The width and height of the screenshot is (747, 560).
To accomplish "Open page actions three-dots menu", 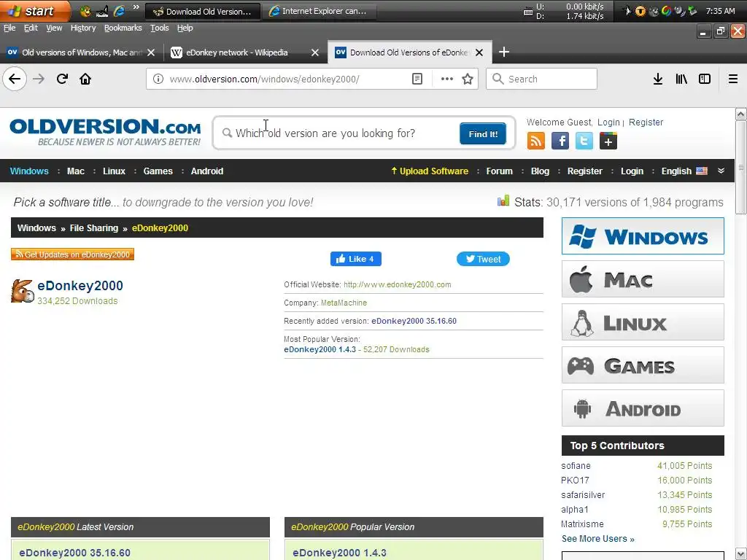I will (447, 79).
